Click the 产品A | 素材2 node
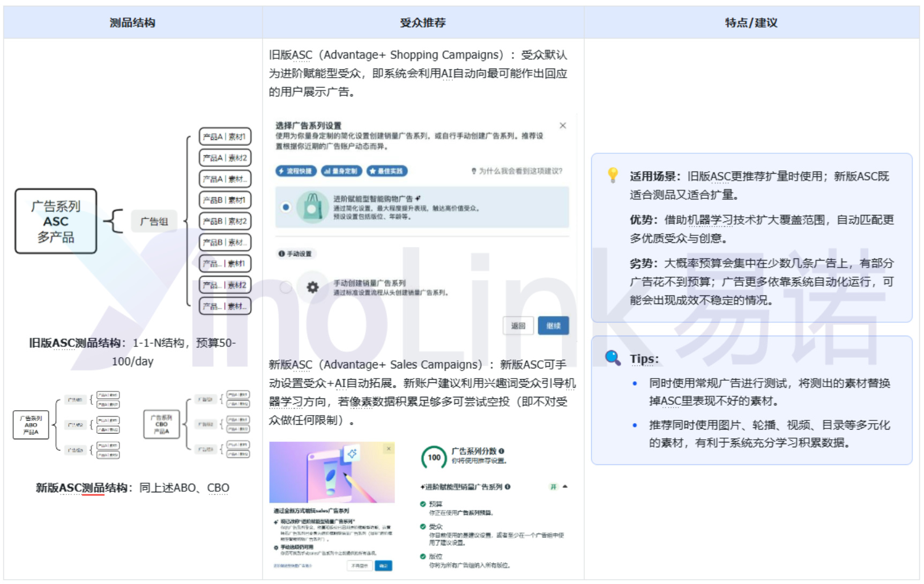Image resolution: width=924 pixels, height=584 pixels. [x=225, y=158]
